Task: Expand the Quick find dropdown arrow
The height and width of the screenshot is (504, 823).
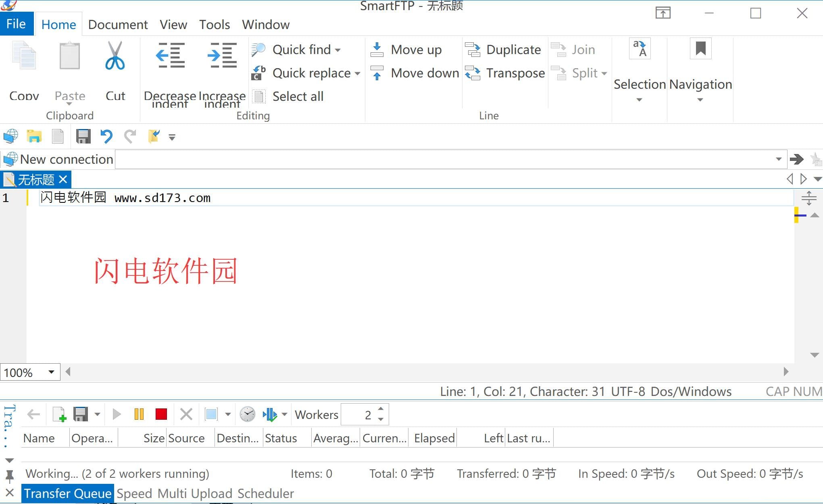Action: click(338, 50)
